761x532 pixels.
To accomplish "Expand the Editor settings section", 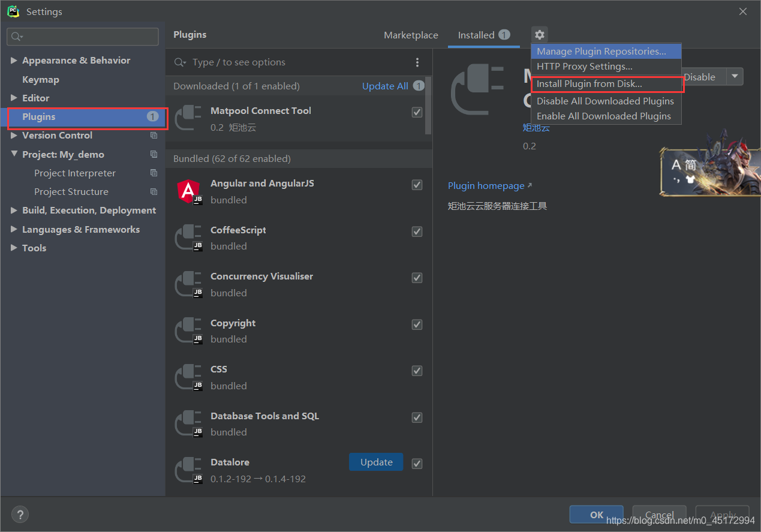I will click(14, 98).
